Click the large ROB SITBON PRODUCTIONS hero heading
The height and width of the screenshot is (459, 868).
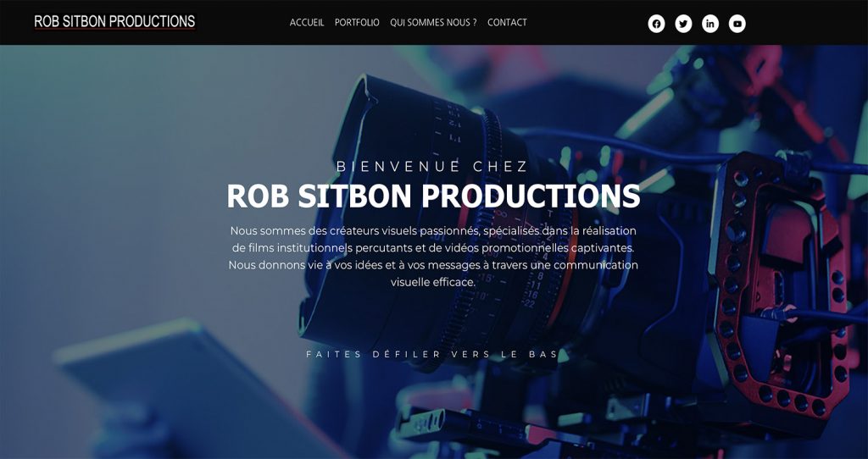tap(433, 196)
